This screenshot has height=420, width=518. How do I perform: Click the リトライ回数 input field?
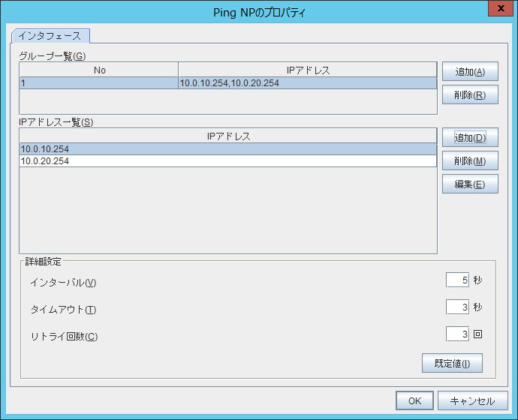[x=457, y=334]
